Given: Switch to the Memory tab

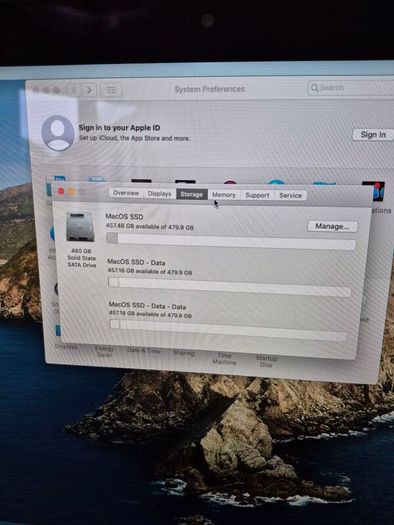Looking at the screenshot, I should click(x=224, y=195).
